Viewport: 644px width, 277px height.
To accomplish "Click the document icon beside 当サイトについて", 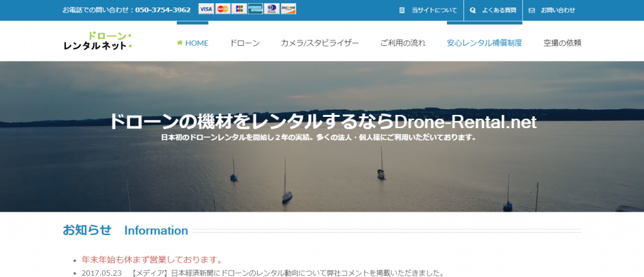I will coord(402,10).
